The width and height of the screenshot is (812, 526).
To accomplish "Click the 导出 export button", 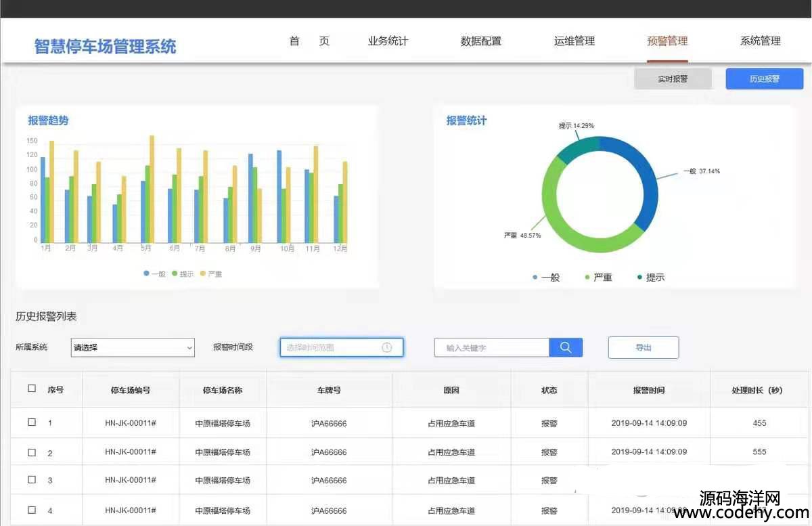I will point(644,347).
